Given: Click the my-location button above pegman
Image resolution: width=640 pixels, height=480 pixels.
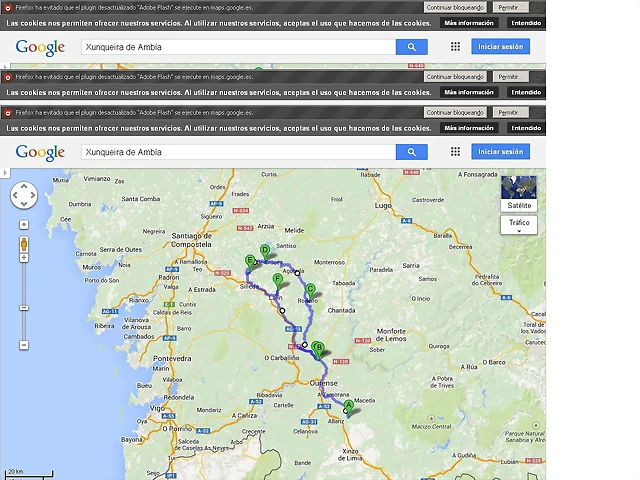Looking at the screenshot, I should coord(24,224).
